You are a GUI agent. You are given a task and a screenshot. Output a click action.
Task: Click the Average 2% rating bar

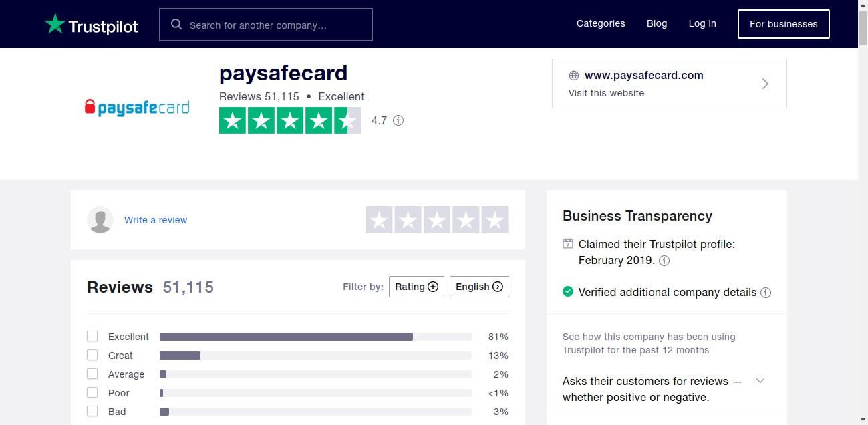[x=315, y=374]
